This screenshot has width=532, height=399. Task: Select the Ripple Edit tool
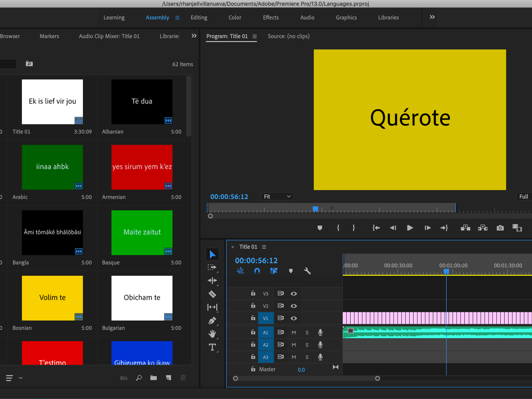click(212, 281)
